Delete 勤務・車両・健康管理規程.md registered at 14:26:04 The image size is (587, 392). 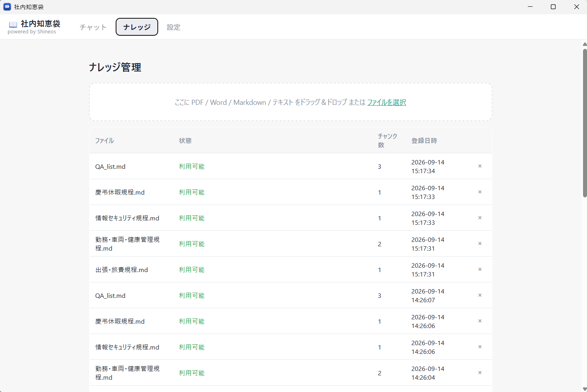click(480, 373)
